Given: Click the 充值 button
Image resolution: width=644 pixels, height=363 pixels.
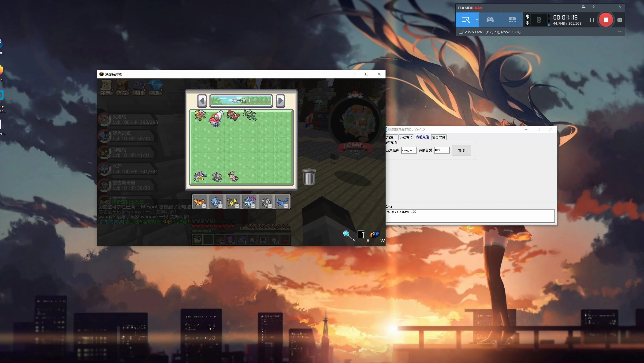Looking at the screenshot, I should (461, 150).
